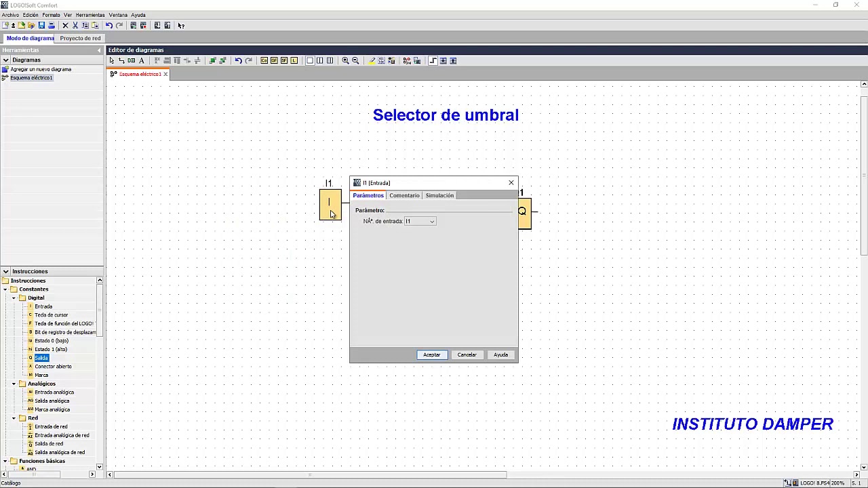Viewport: 868px width, 488px height.
Task: Click the download-to-LOGO arrow icon in editor toolbar
Action: (443, 60)
